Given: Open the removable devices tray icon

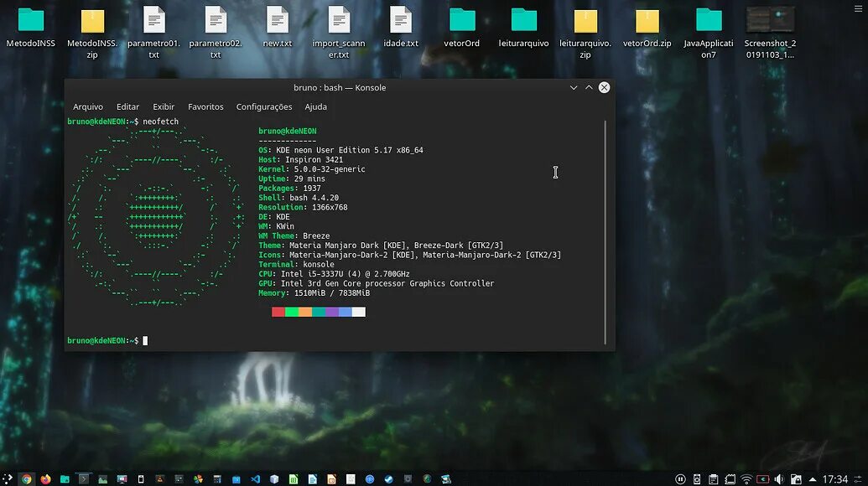Looking at the screenshot, I should click(730, 478).
